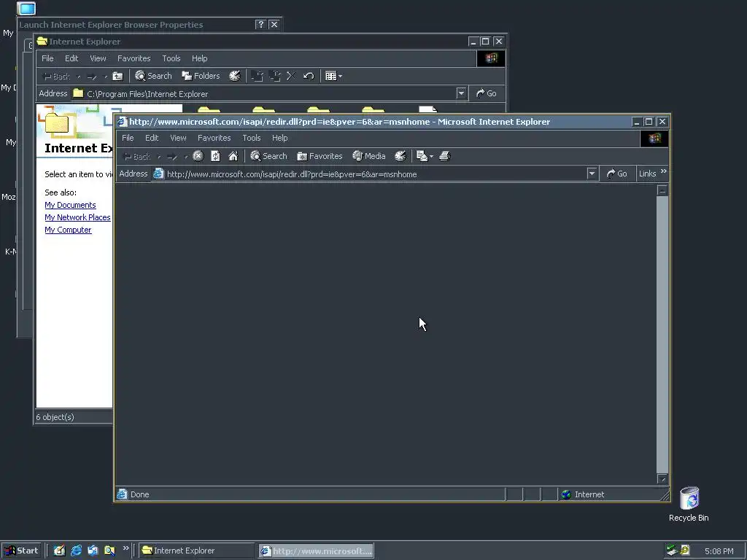Click the Start button
747x560 pixels.
coord(21,551)
